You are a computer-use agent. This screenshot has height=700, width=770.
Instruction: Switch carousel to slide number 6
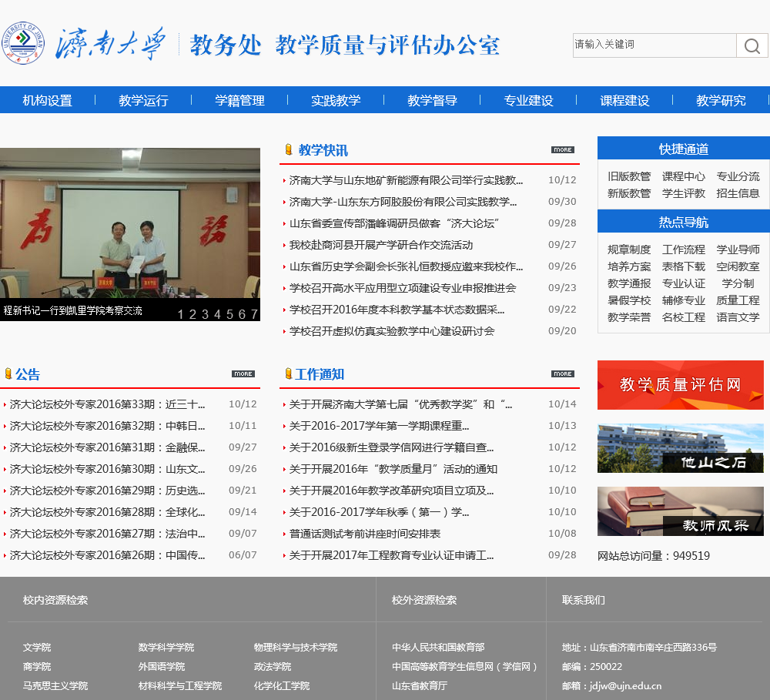[242, 314]
